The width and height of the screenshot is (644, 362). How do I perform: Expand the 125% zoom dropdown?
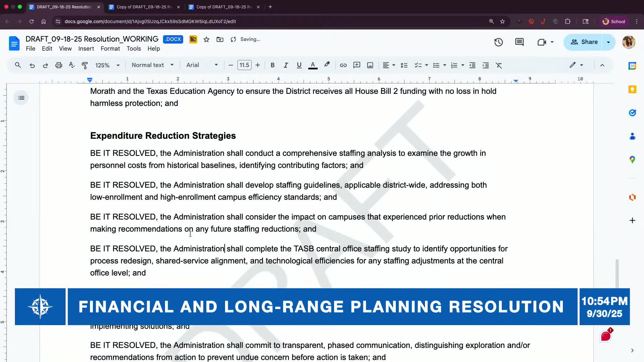[107, 65]
